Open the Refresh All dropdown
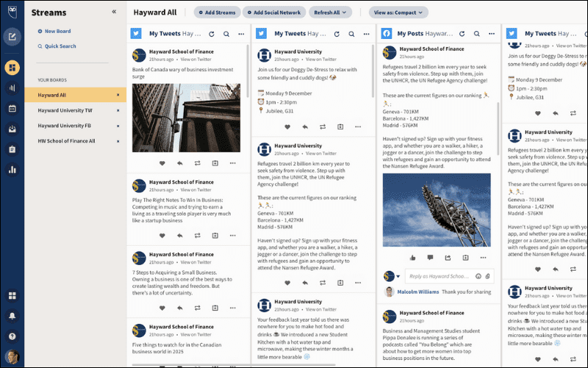 330,13
